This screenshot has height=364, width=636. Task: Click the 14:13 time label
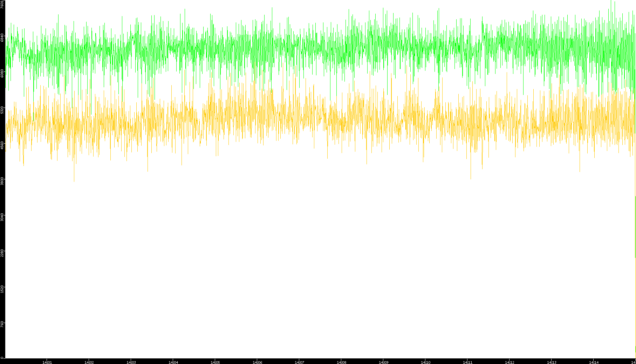tap(552, 362)
